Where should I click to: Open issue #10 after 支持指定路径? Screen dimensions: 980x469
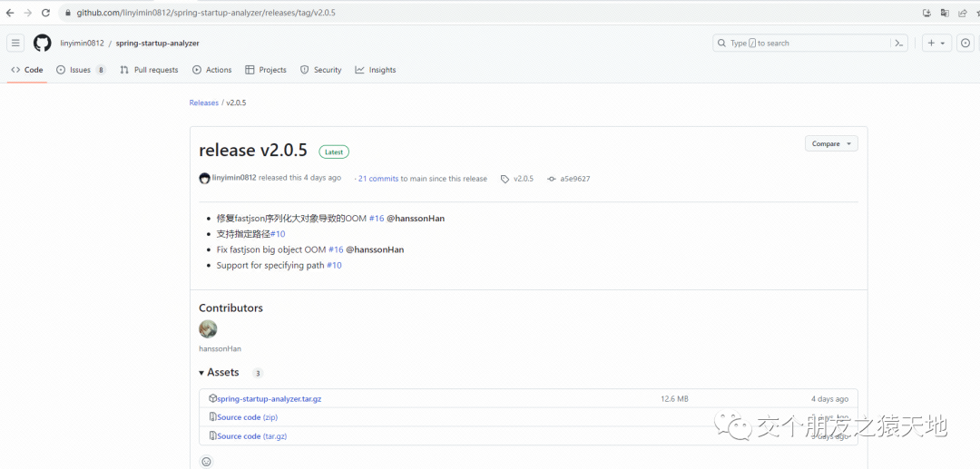278,234
